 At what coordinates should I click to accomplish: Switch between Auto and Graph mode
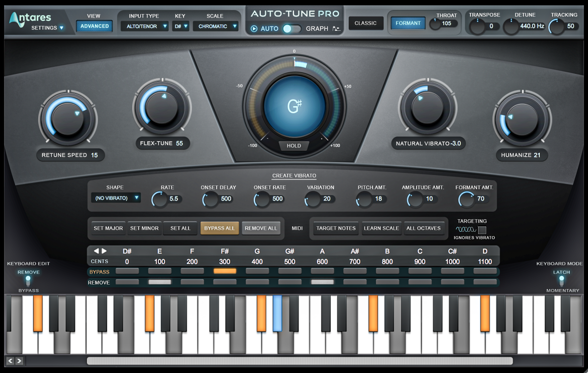[292, 29]
